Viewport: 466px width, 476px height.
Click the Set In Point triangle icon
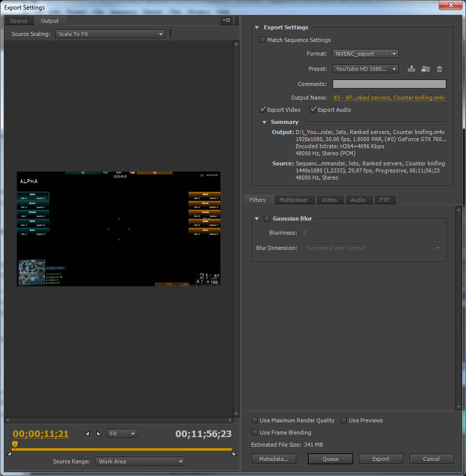pos(87,433)
